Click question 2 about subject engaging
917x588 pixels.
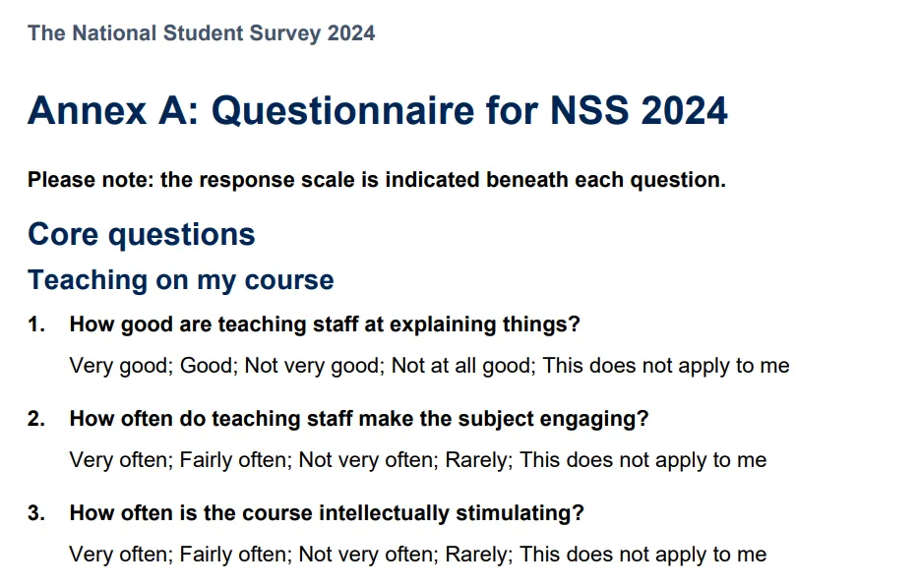pos(359,419)
